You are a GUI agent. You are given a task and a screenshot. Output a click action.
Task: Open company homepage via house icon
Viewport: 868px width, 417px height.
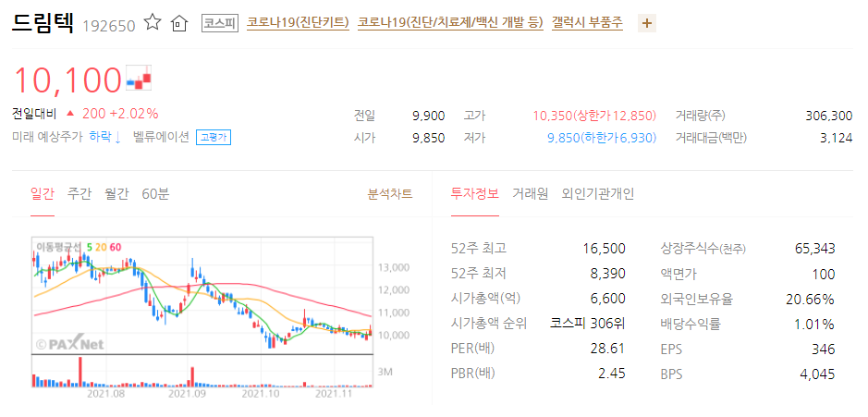(x=179, y=23)
